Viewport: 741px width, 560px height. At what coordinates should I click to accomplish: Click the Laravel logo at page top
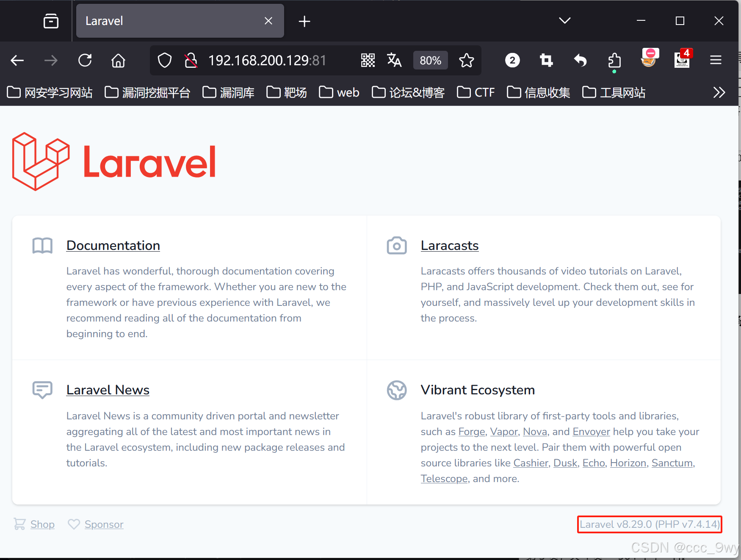pyautogui.click(x=114, y=161)
